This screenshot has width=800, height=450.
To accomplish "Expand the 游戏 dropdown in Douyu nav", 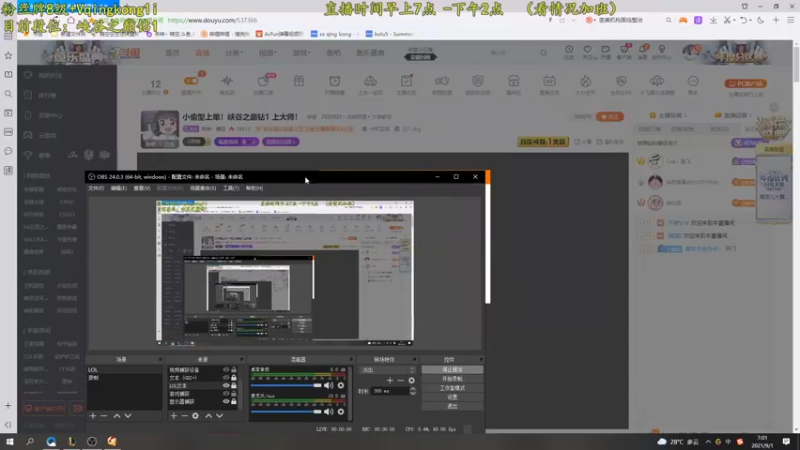I will tap(301, 53).
